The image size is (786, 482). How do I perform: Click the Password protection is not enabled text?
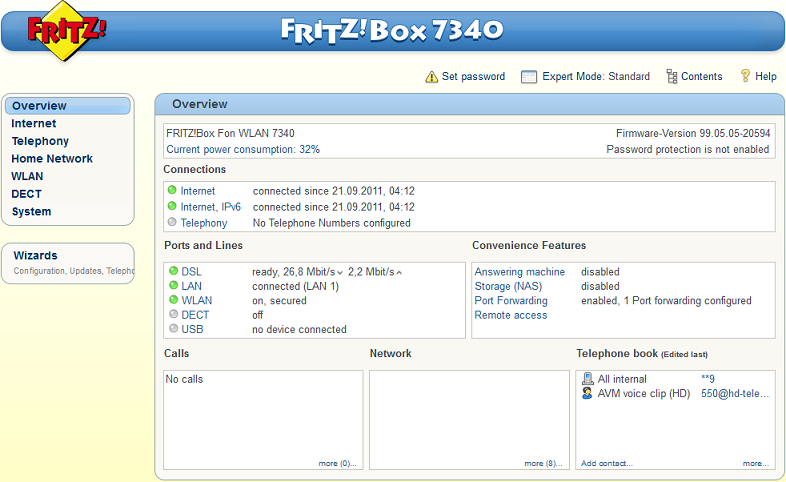coord(688,149)
